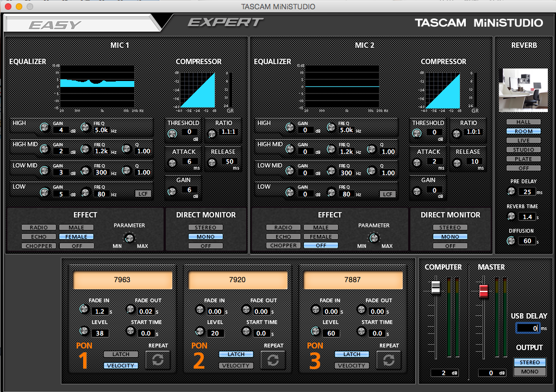556x392 pixels.
Task: Click the USB DELAY input field
Action: [x=528, y=328]
